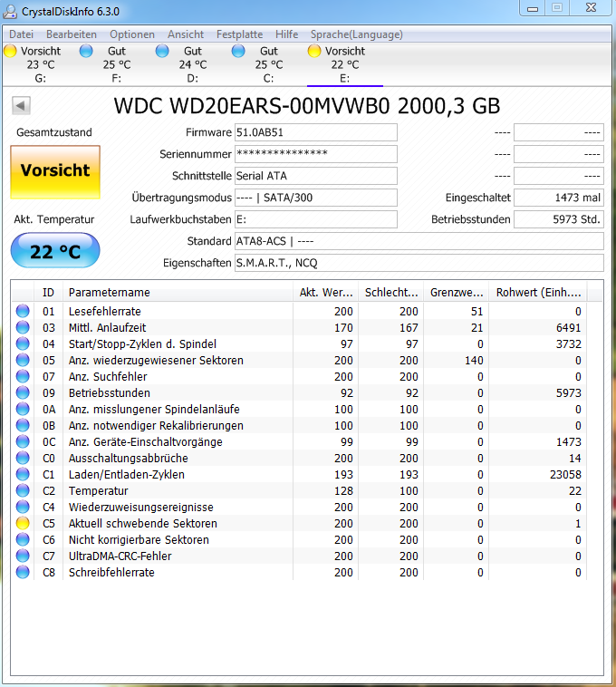Click the Aktuell schwebende Sektoren name
Screen dimensions: 616x687
click(x=143, y=523)
